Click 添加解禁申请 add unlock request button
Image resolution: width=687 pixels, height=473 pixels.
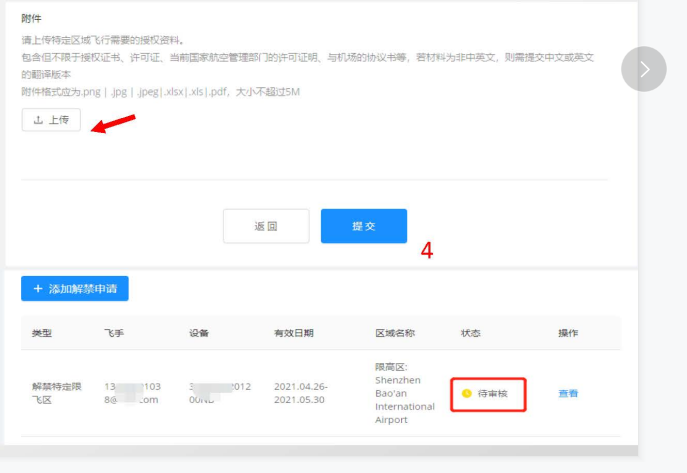click(74, 289)
